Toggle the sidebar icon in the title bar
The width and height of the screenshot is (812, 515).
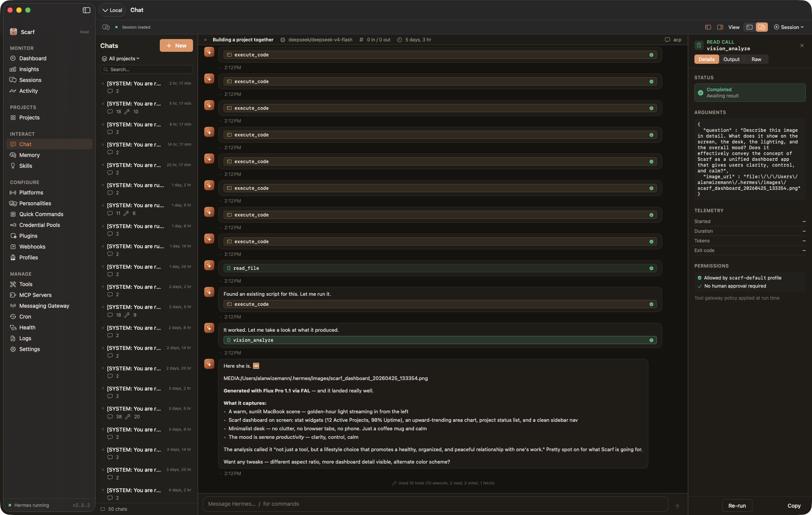[87, 10]
